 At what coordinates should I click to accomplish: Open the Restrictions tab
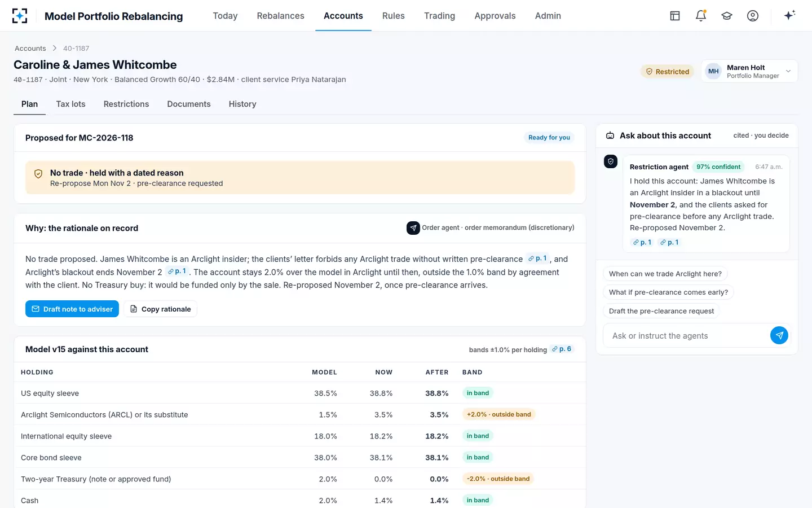tap(126, 104)
